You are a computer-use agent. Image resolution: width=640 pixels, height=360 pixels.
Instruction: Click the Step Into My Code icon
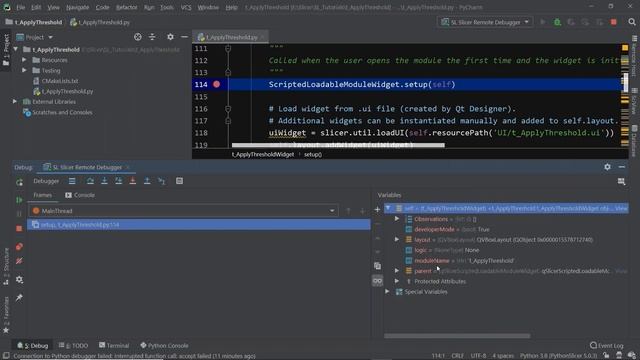coord(118,181)
